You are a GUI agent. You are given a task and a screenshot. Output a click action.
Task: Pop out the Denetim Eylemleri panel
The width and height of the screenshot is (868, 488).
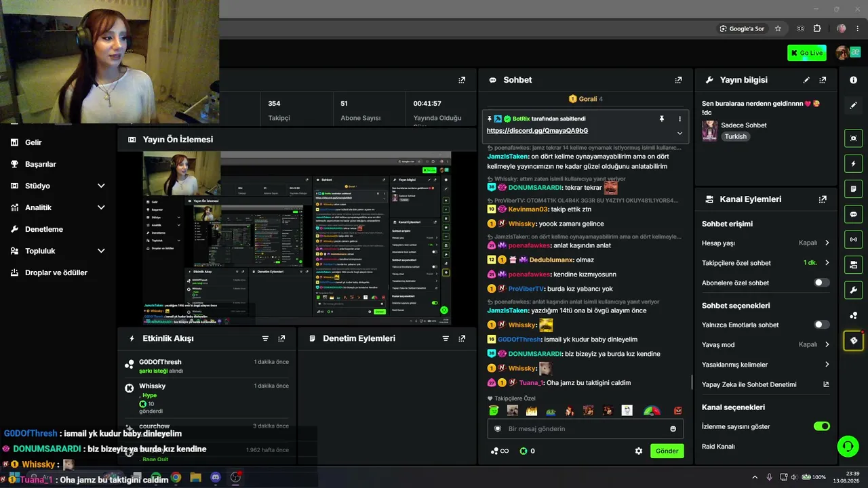(462, 338)
